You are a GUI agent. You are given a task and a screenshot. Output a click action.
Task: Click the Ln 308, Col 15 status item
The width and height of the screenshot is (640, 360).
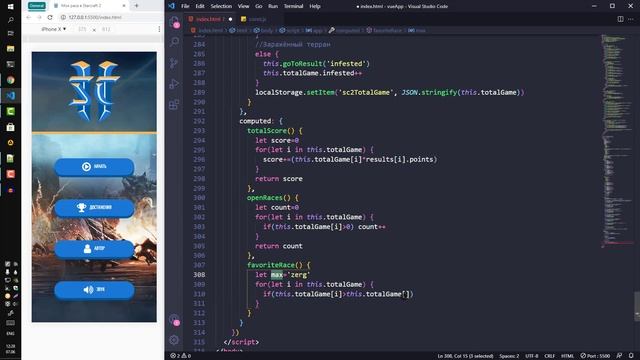[465, 356]
